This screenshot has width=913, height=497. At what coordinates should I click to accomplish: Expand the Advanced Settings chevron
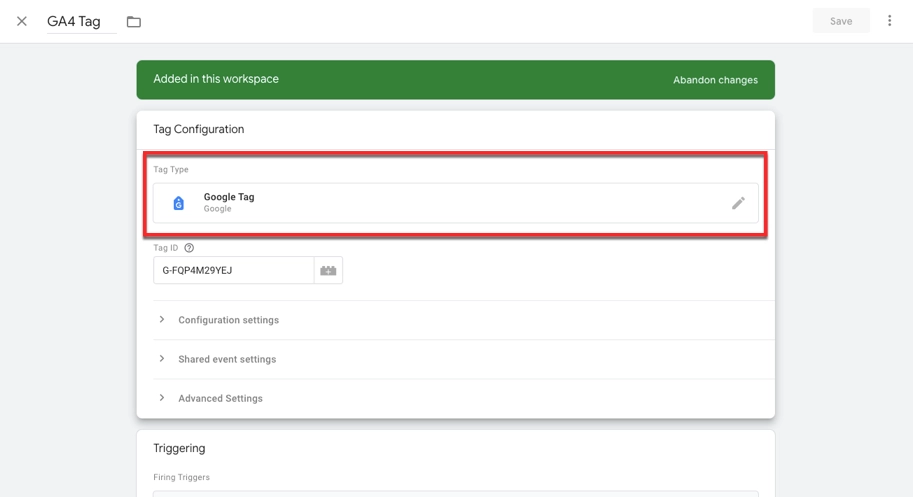click(x=162, y=398)
